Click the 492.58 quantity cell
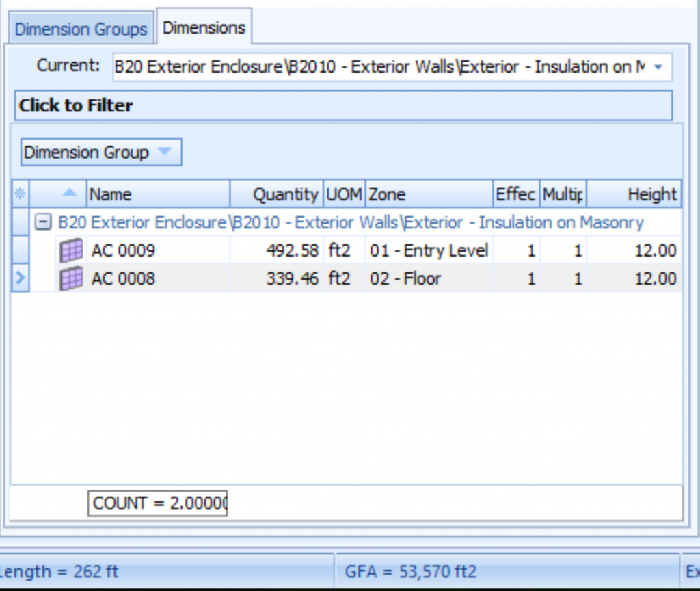Image resolution: width=700 pixels, height=591 pixels. (276, 250)
